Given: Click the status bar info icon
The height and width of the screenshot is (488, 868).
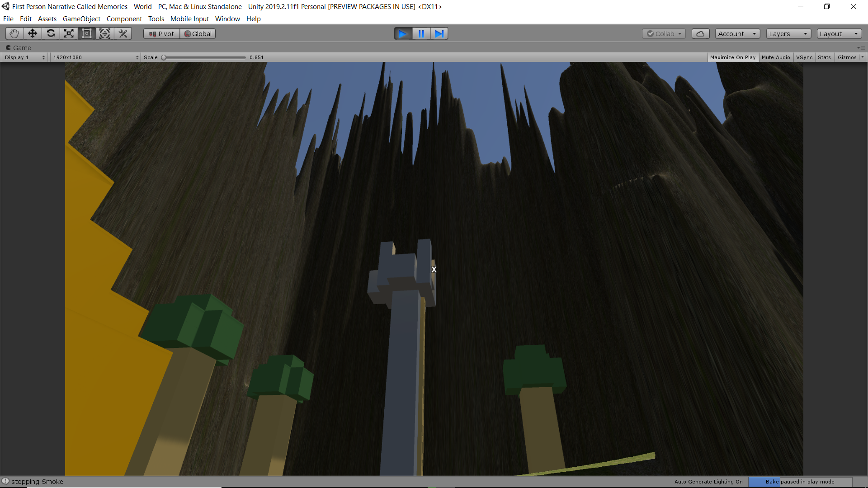Looking at the screenshot, I should point(5,481).
